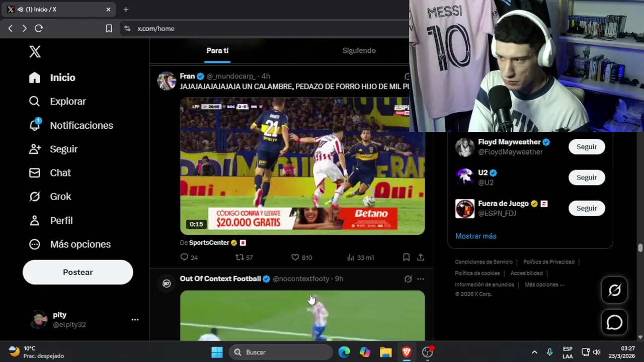The width and height of the screenshot is (644, 362).
Task: Open Floyd Mayweather avatar
Action: coord(465,147)
